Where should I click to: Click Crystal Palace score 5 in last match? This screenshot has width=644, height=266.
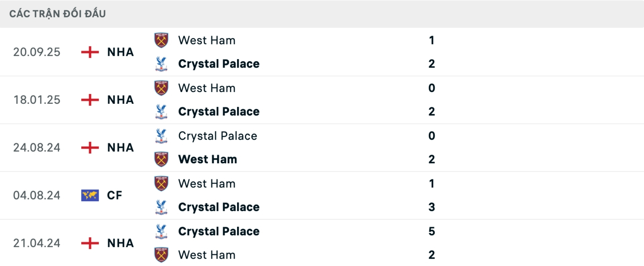pos(432,231)
